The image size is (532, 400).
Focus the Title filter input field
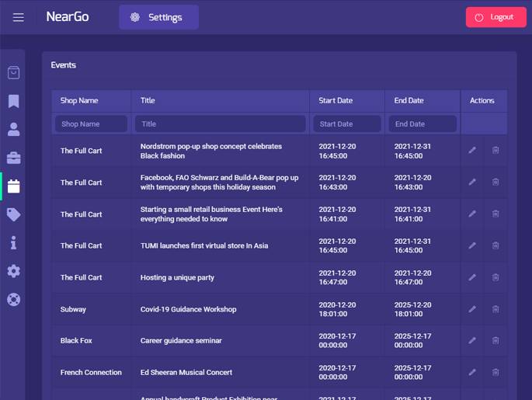(x=220, y=124)
